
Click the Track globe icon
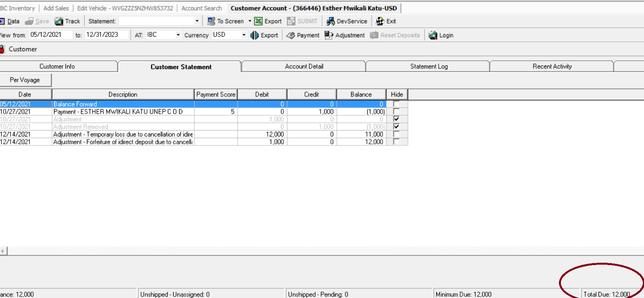pos(59,21)
